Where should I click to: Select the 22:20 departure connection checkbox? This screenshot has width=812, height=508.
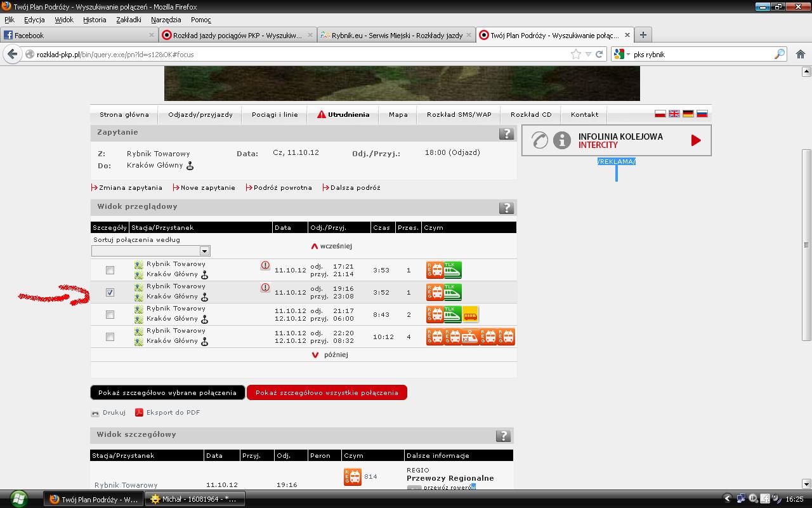110,337
